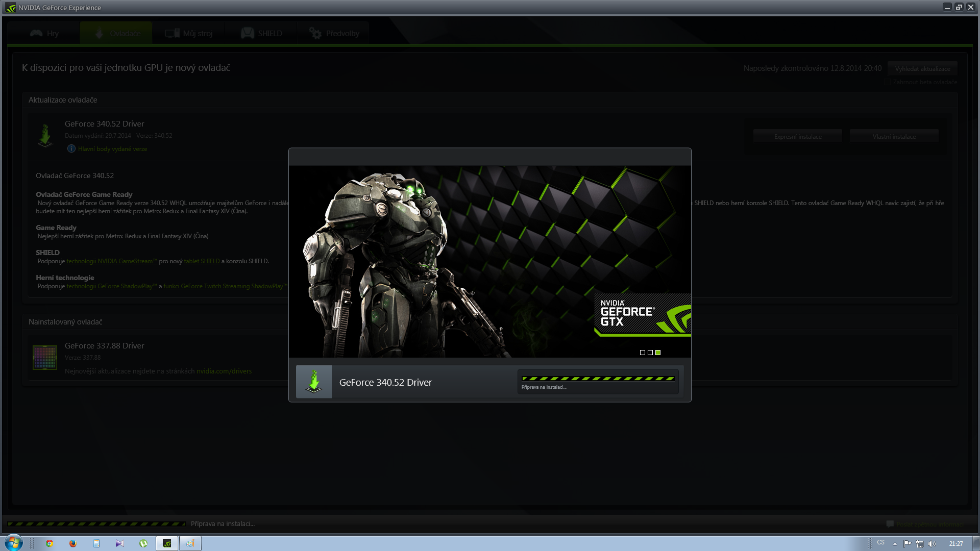Follow the tablet SHIELD link

(x=202, y=261)
